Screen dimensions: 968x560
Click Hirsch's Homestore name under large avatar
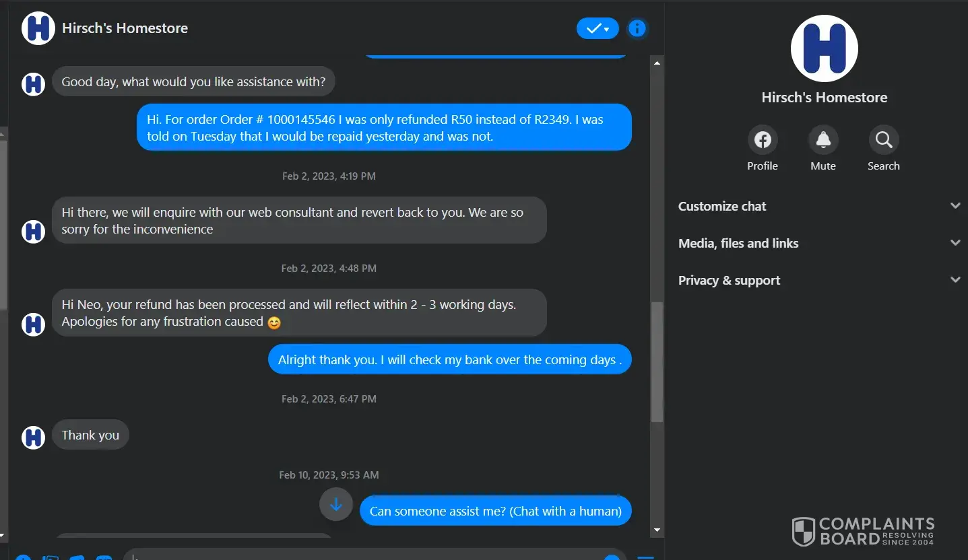point(824,98)
